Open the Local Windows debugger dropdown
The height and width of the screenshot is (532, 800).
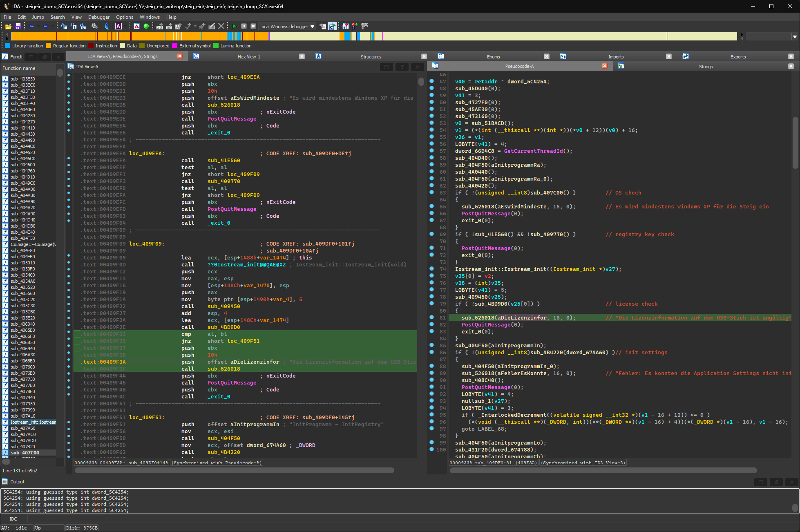pyautogui.click(x=313, y=27)
